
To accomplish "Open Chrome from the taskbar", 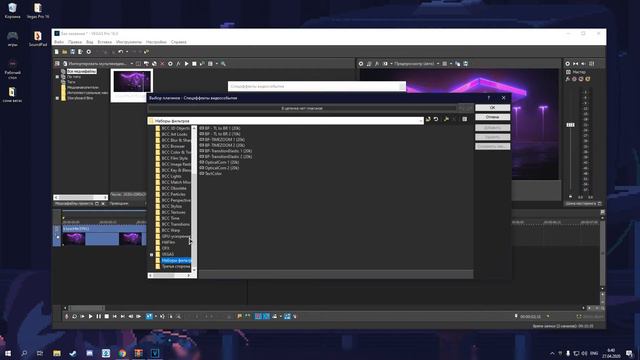I will [122, 353].
